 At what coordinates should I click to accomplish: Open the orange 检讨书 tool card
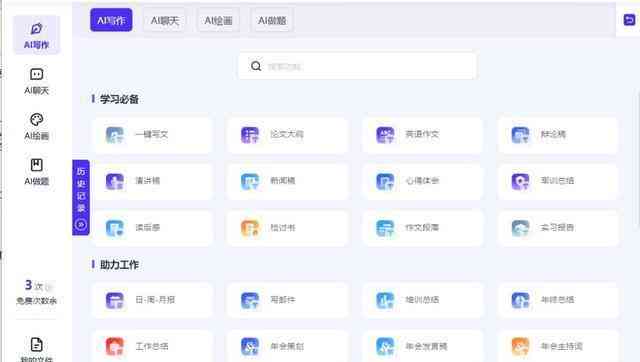[x=288, y=228]
